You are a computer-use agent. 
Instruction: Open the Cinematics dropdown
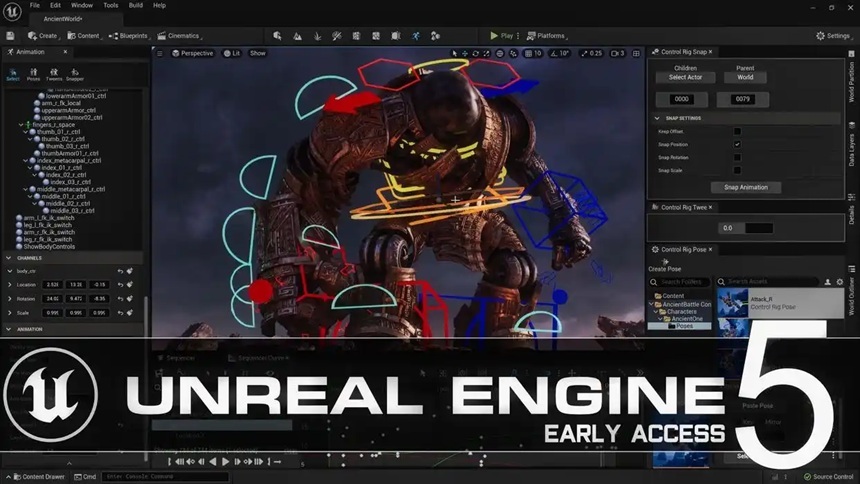coord(179,36)
